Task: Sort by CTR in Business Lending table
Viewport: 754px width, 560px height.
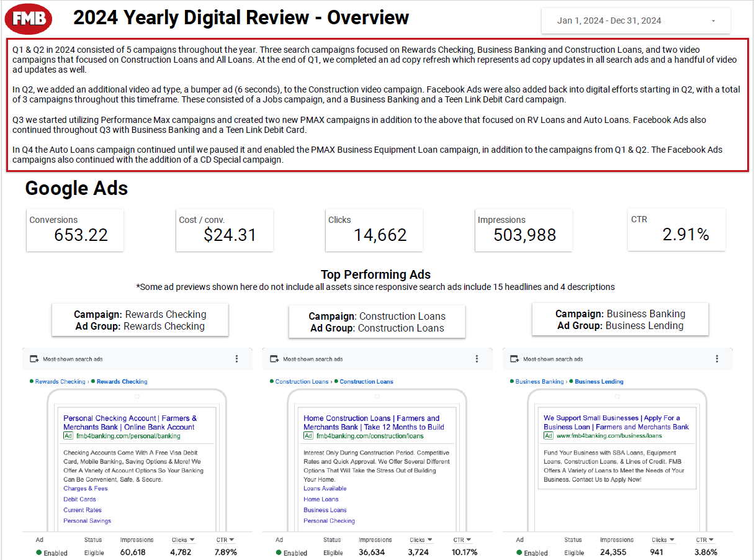Action: (705, 540)
